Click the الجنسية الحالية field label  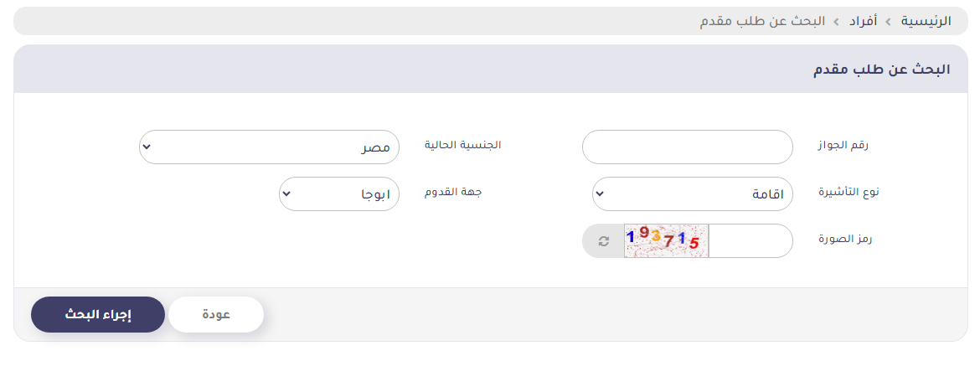point(463,145)
